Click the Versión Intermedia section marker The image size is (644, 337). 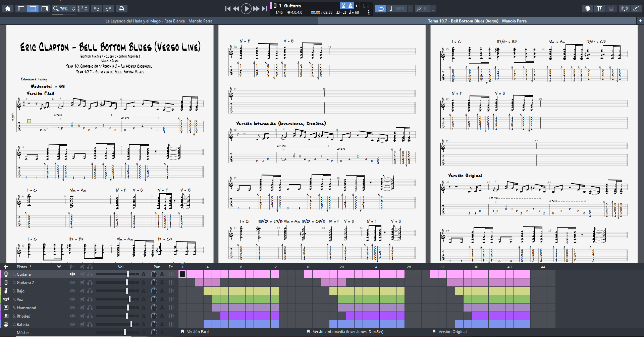(345, 332)
